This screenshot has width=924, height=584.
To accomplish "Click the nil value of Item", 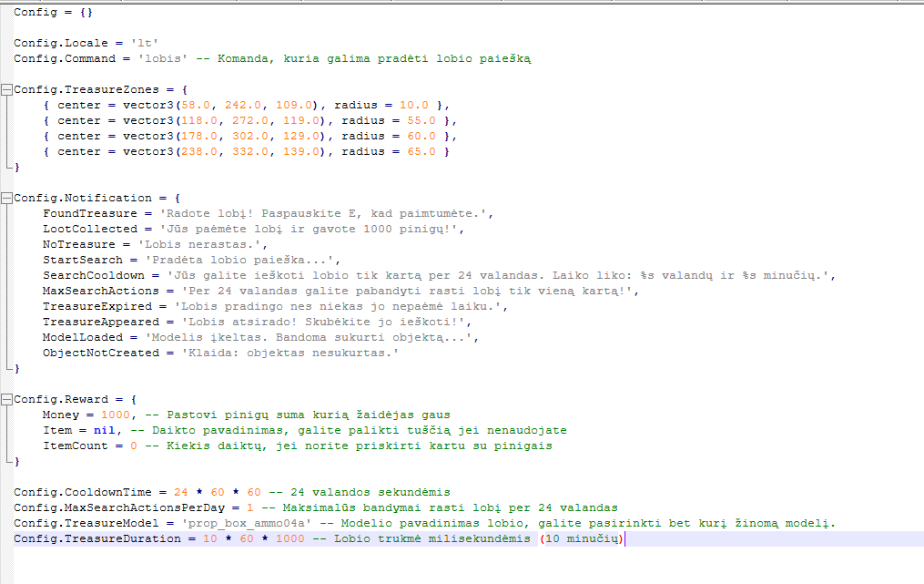I will (x=105, y=430).
